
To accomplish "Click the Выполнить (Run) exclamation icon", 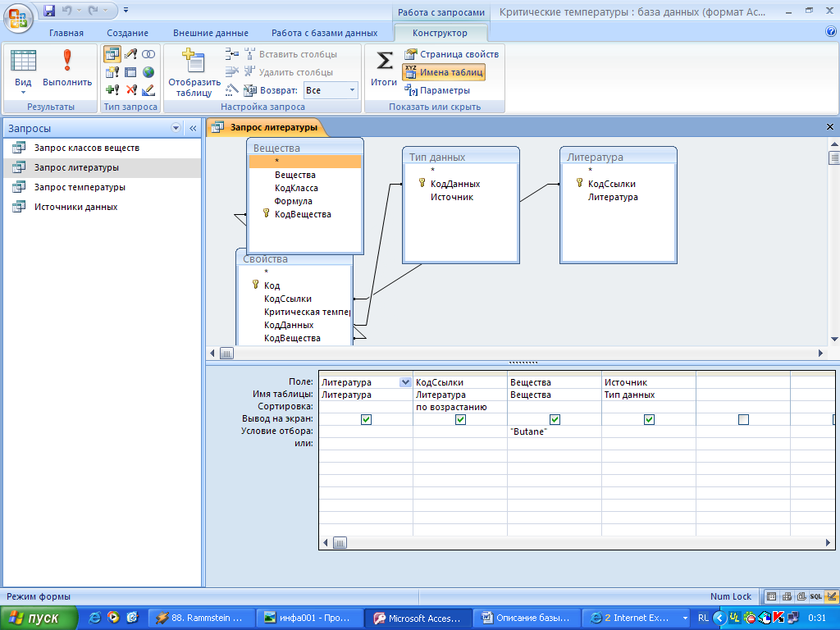I will (67, 62).
